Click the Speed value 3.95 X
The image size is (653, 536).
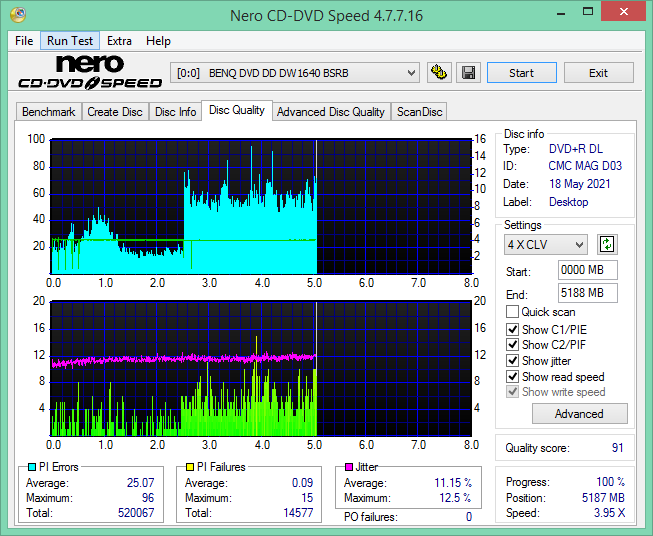(609, 513)
